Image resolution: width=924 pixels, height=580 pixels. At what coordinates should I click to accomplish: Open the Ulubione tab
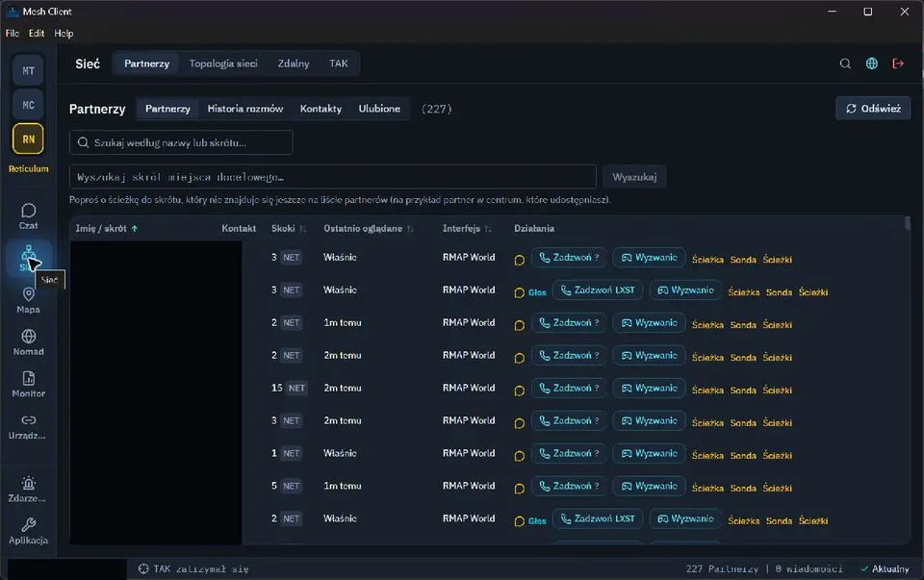tap(379, 109)
